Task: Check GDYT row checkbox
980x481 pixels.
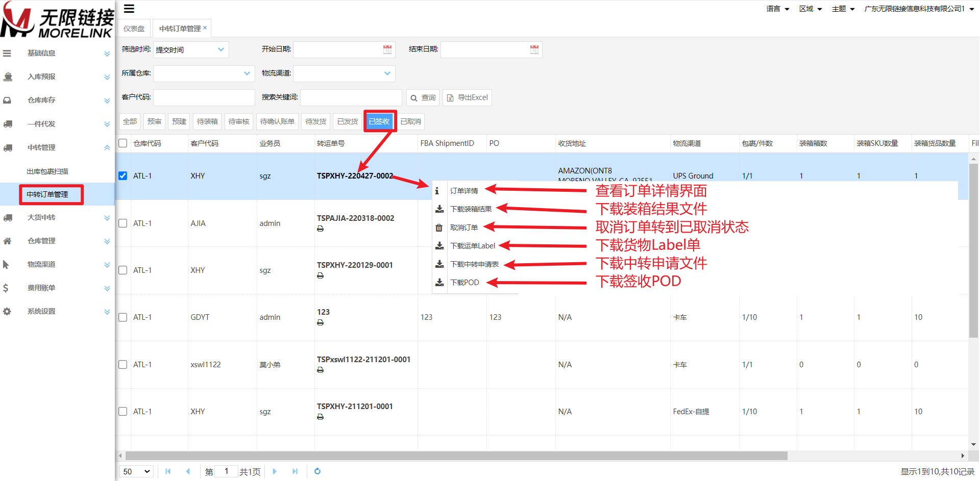Action: pos(123,317)
